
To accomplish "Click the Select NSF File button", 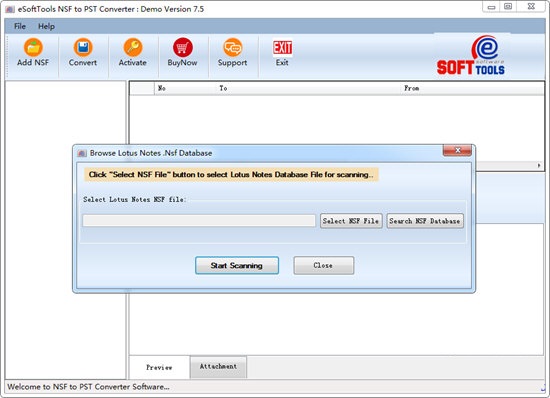I will tap(351, 221).
